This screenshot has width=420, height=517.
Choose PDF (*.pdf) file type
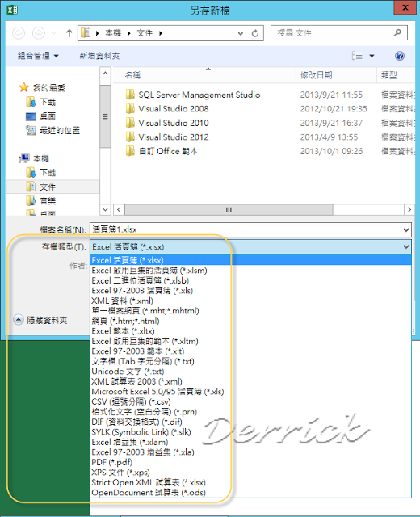pos(251,462)
